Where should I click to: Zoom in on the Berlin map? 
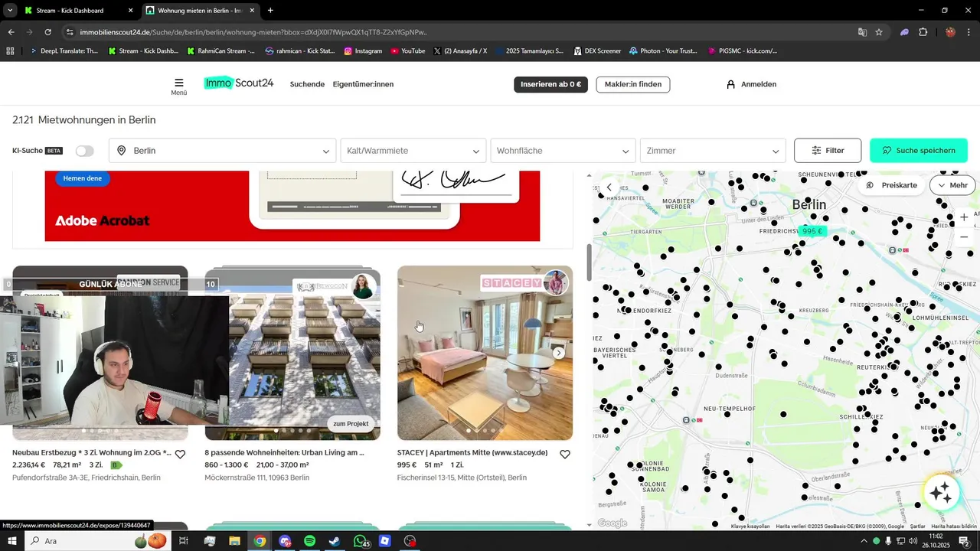click(x=964, y=217)
